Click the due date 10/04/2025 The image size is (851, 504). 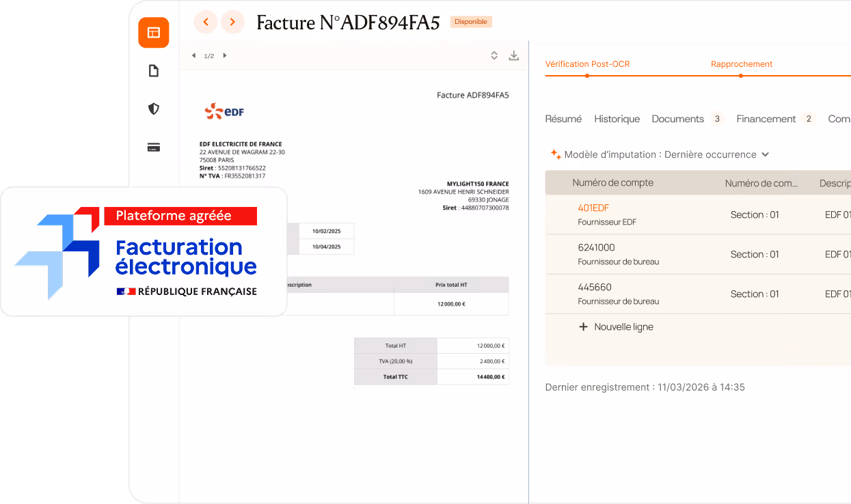click(x=326, y=247)
